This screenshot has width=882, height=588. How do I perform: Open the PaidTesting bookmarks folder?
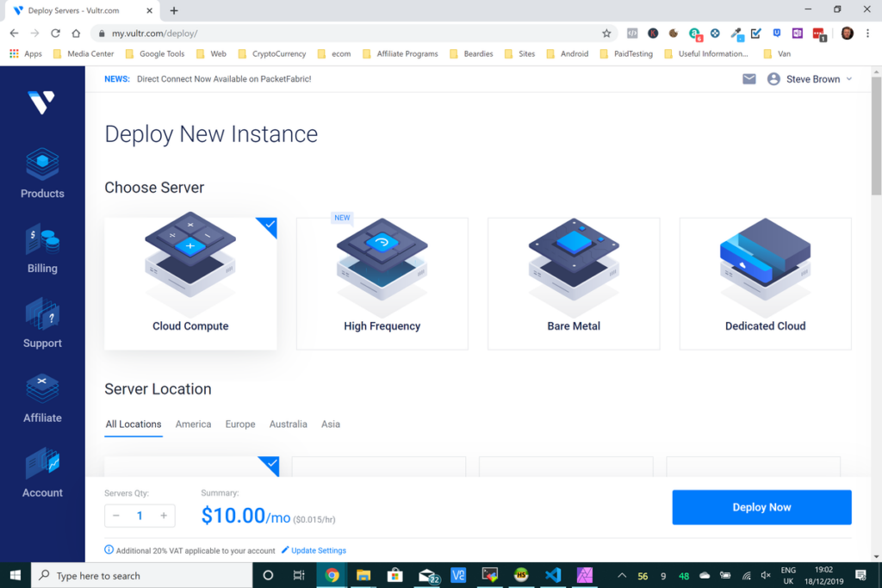pos(627,54)
